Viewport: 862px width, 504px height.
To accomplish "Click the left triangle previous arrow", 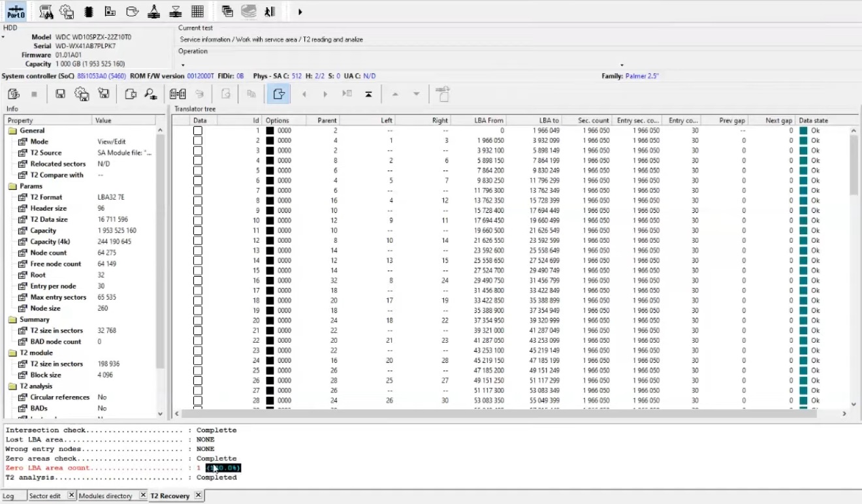I will pyautogui.click(x=304, y=95).
